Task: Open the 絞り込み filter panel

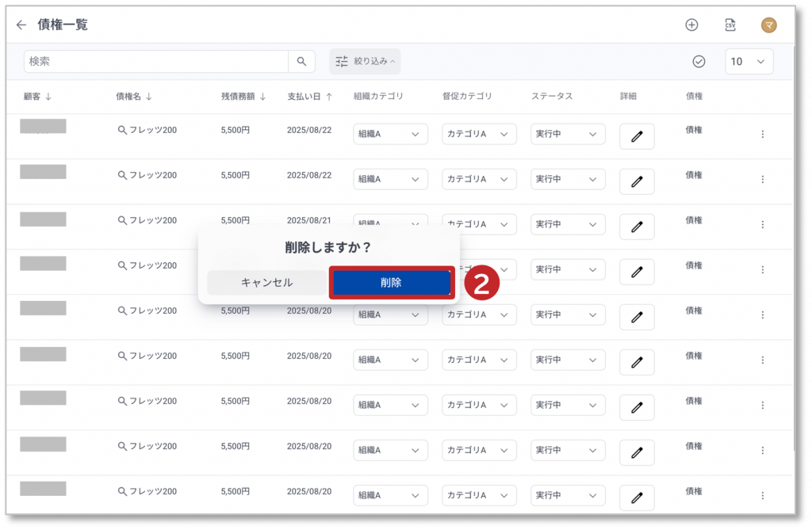Action: 365,62
